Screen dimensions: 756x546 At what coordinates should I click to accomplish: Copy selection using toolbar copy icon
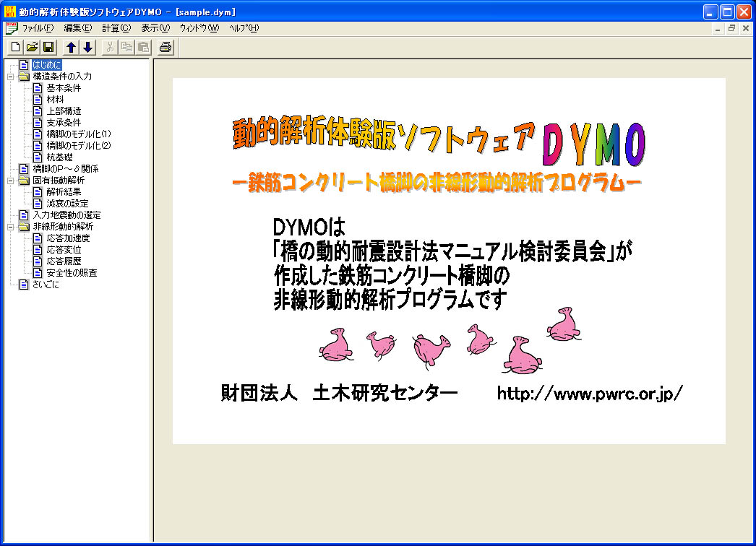[126, 47]
